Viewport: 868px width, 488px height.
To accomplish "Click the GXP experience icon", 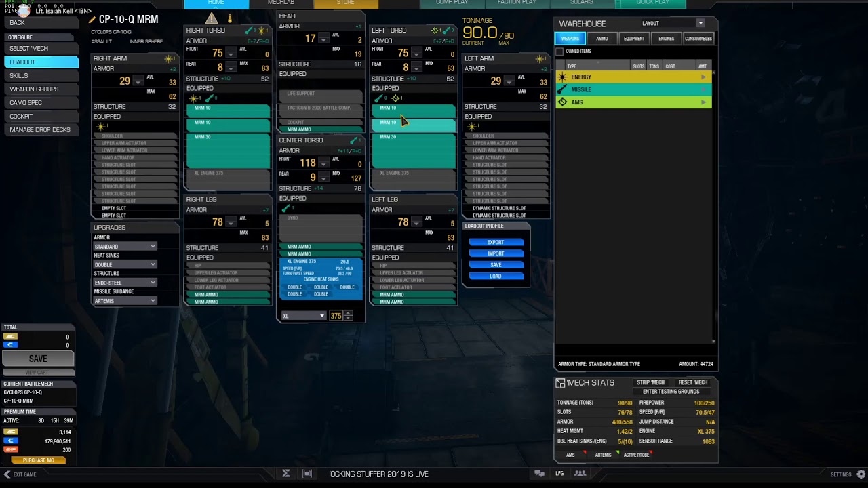I will coord(10,449).
